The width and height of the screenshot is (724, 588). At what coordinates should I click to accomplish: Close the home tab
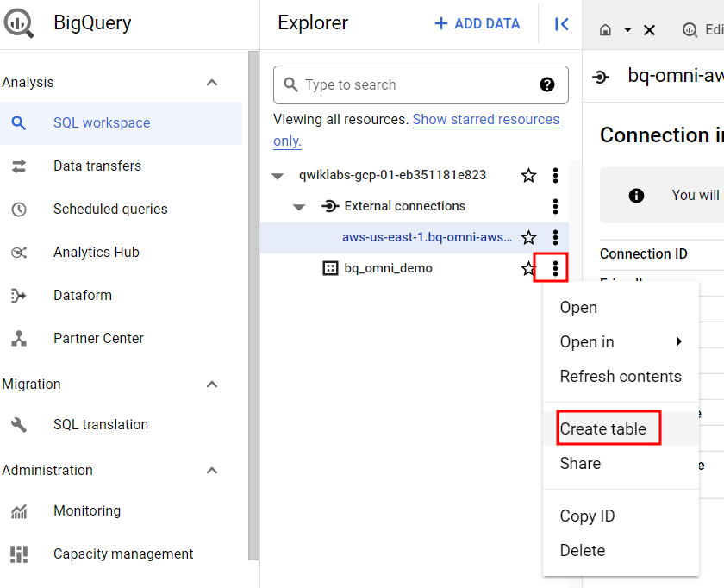649,30
